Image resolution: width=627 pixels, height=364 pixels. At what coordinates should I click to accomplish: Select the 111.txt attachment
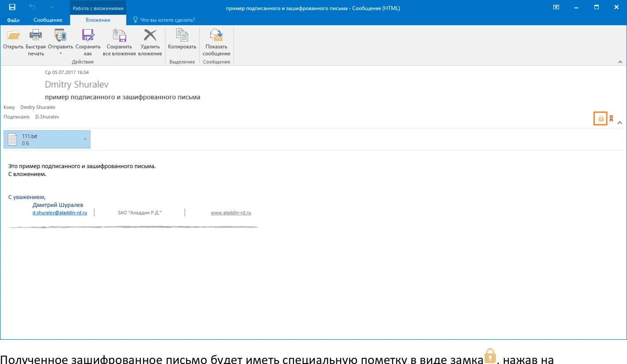click(47, 139)
